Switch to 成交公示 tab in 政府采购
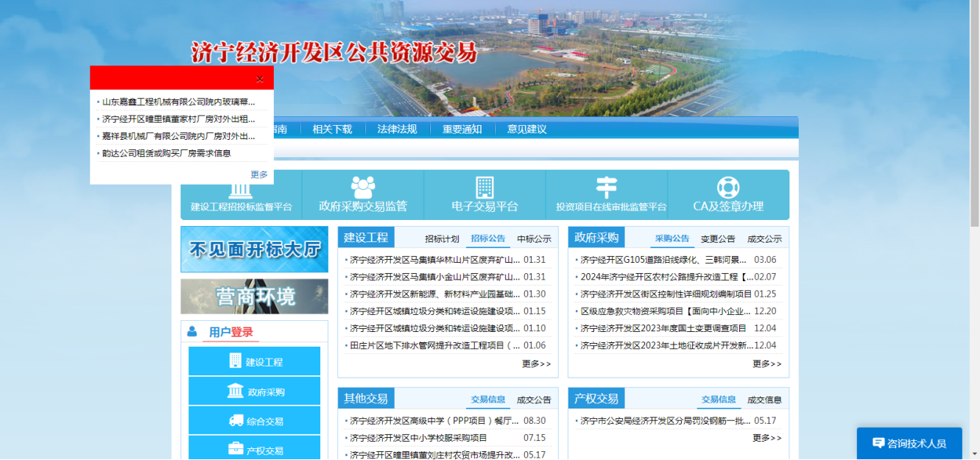 click(764, 238)
